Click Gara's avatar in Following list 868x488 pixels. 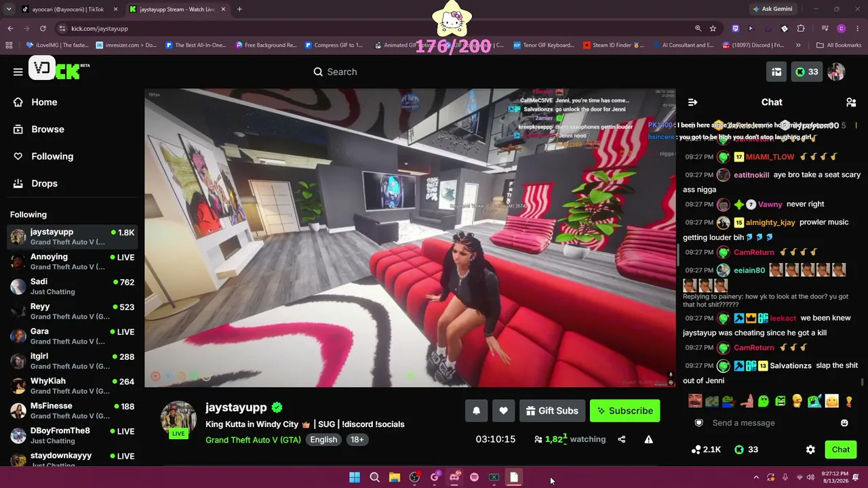pos(18,336)
